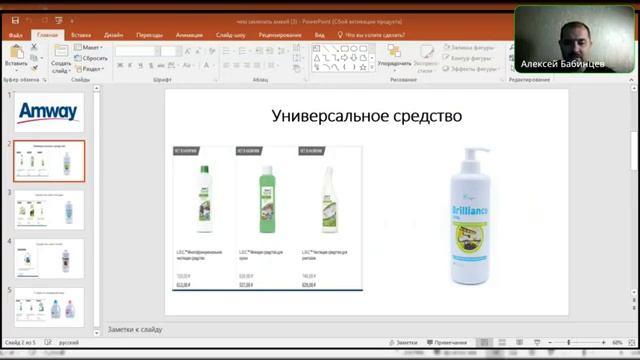Viewport: 640px width, 360px height.
Task: Switch to Переходы (Transitions) tab
Action: click(x=149, y=35)
